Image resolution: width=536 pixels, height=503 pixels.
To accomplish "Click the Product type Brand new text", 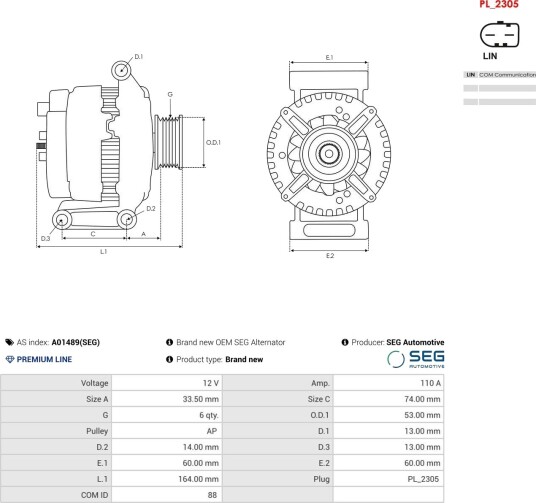I will pyautogui.click(x=219, y=359).
